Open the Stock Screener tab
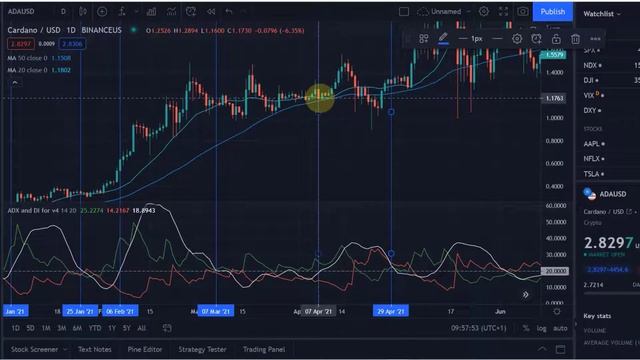 point(34,349)
